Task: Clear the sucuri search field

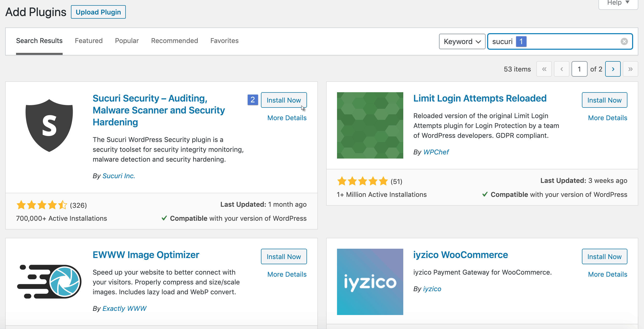Action: [624, 41]
